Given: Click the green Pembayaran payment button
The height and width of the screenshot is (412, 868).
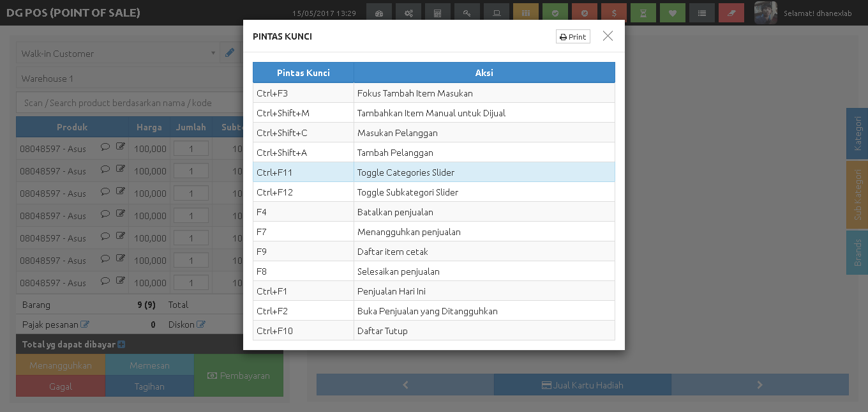Looking at the screenshot, I should [x=239, y=376].
